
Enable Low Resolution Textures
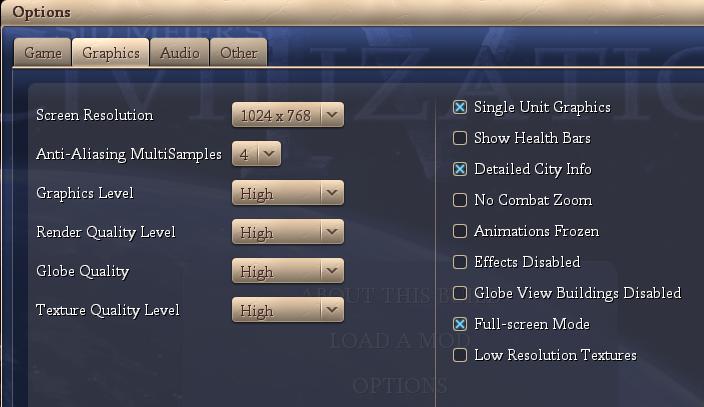(460, 355)
